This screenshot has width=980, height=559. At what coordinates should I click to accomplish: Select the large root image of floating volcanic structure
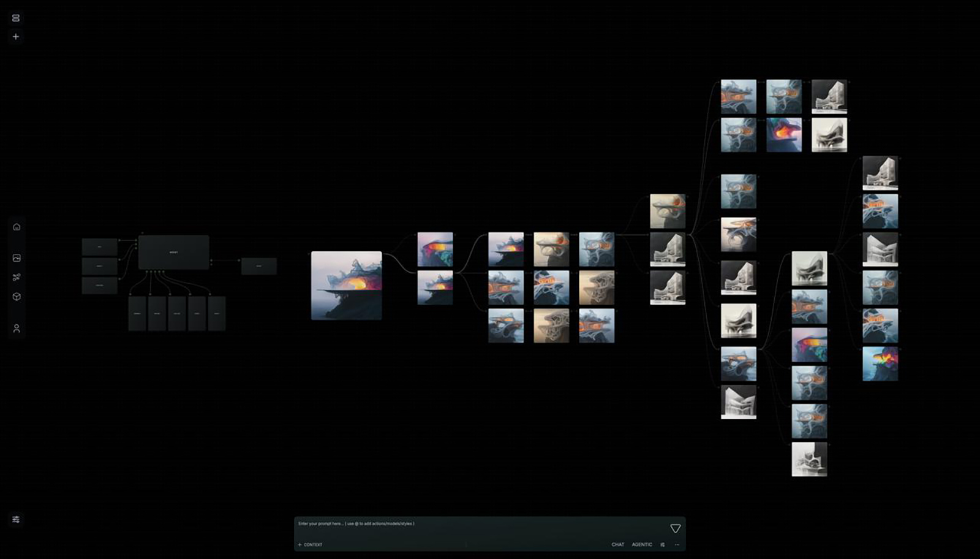[346, 286]
